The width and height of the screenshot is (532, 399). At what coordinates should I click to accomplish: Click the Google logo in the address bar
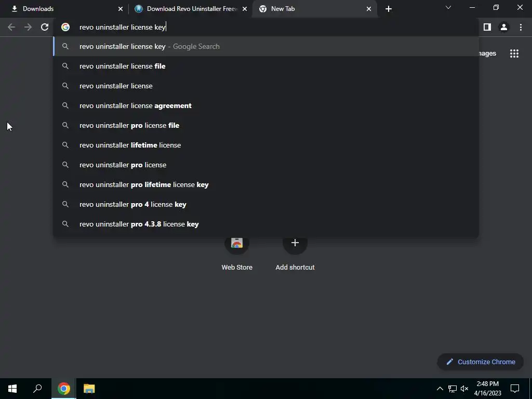(x=65, y=27)
